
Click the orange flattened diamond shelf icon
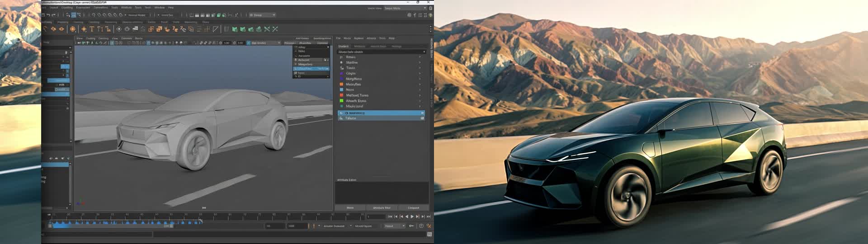coord(61,29)
